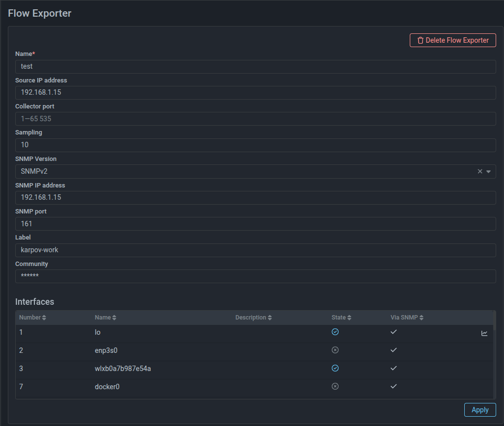The height and width of the screenshot is (426, 504).
Task: Focus the Collector port input field
Action: (255, 119)
